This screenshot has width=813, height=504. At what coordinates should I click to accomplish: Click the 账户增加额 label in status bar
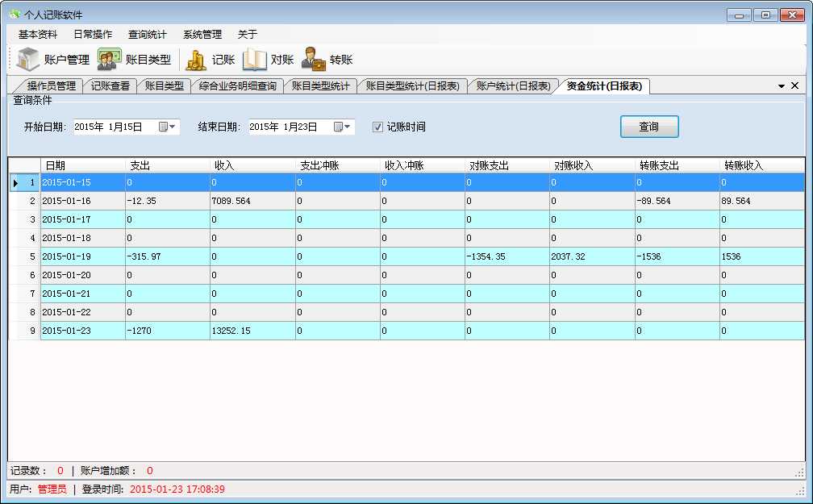(108, 471)
